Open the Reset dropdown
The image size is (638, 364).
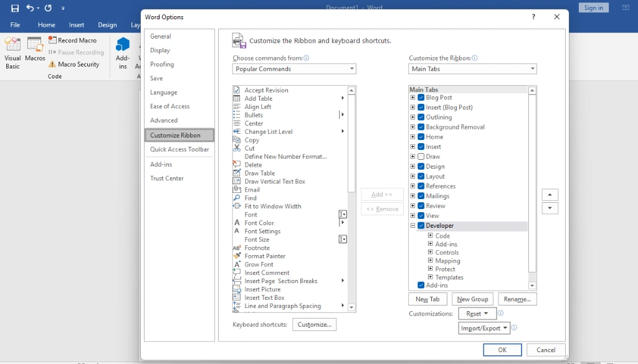pyautogui.click(x=477, y=314)
